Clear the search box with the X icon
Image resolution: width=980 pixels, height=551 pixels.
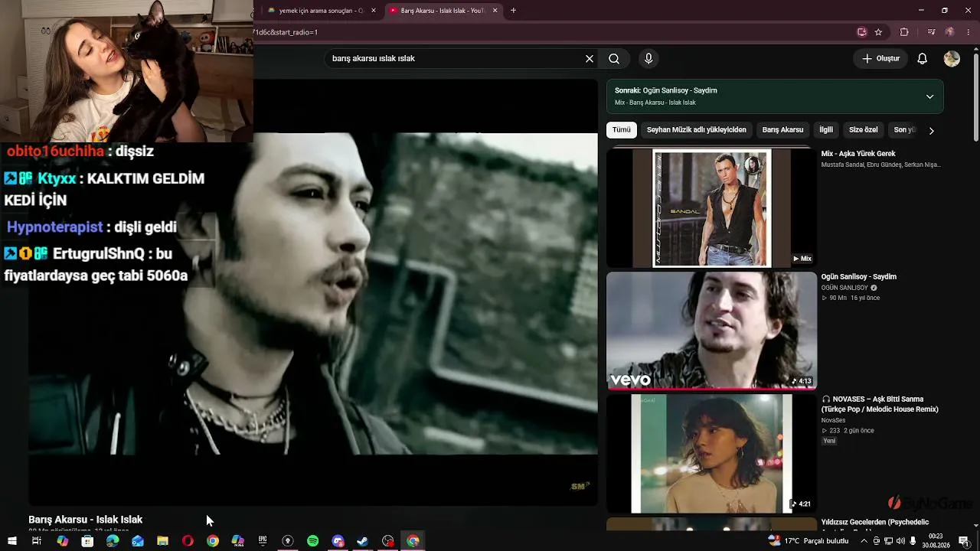(590, 59)
